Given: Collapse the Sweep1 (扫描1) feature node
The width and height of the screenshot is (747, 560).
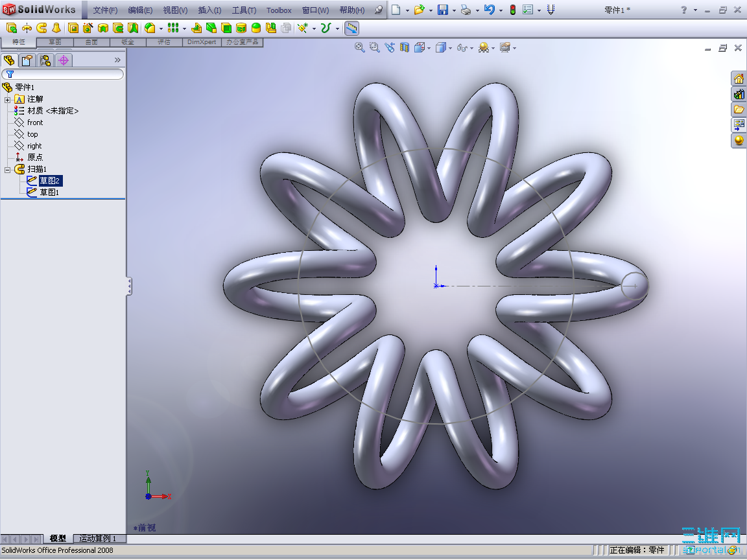Looking at the screenshot, I should (x=8, y=170).
